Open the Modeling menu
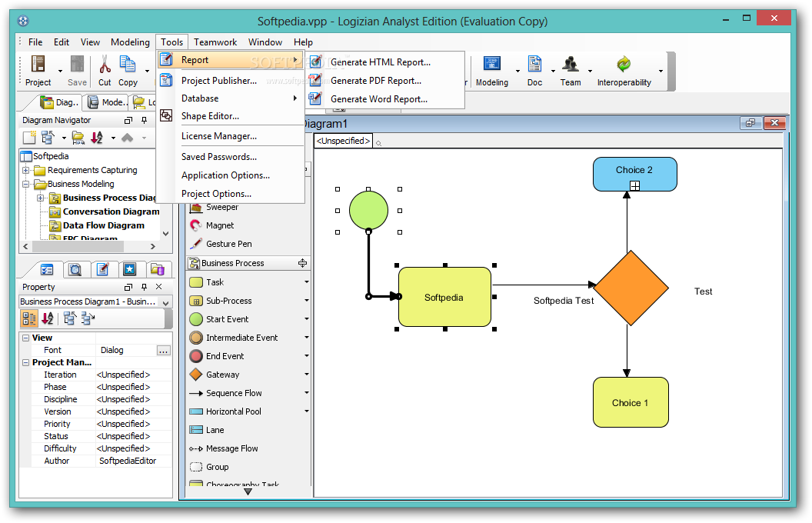The height and width of the screenshot is (523, 812). click(x=130, y=42)
